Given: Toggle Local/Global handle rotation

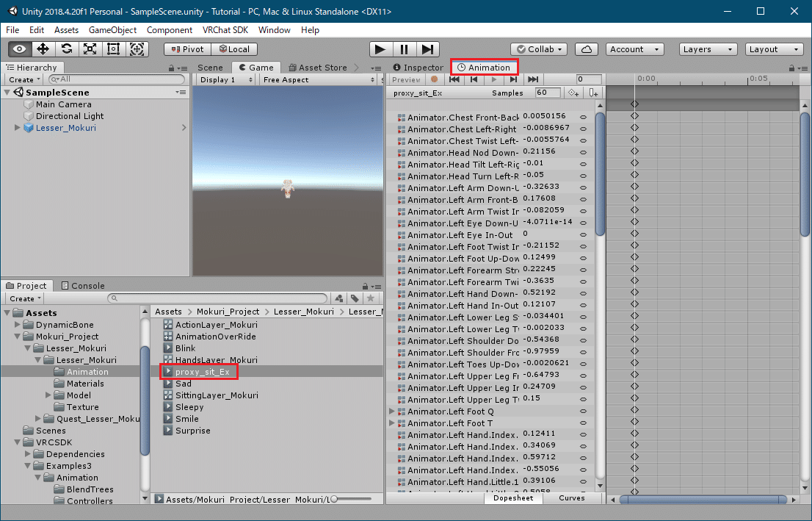Looking at the screenshot, I should 234,49.
